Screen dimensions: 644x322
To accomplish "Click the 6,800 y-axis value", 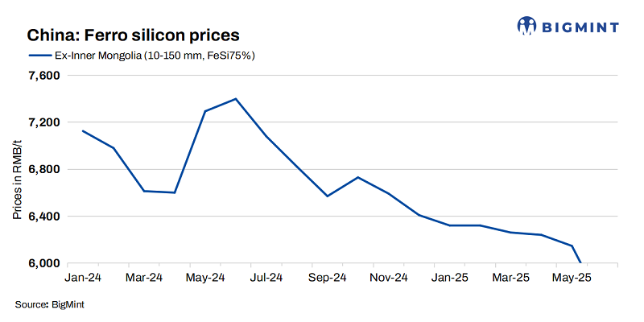I will pos(45,170).
